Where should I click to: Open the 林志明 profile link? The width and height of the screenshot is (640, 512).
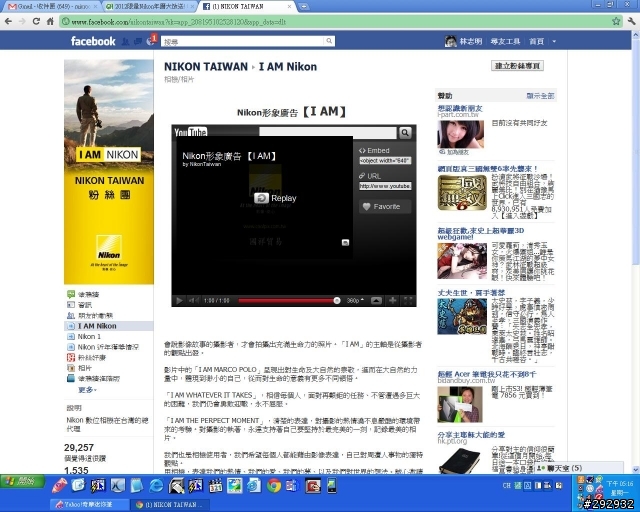click(x=470, y=41)
